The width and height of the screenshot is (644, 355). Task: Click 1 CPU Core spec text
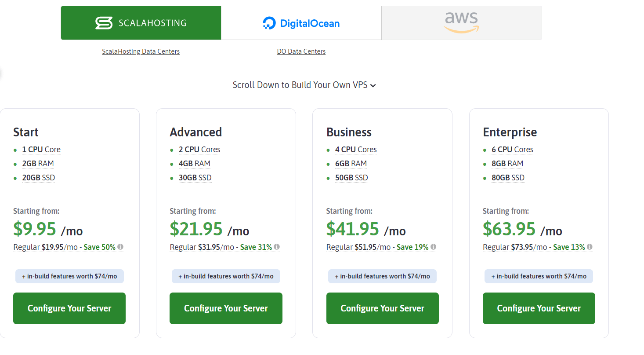coord(41,150)
